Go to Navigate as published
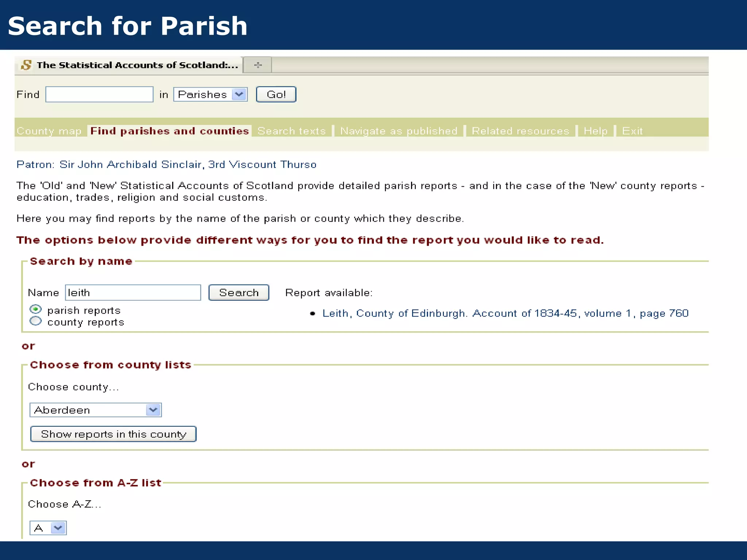The image size is (747, 560). click(x=399, y=131)
